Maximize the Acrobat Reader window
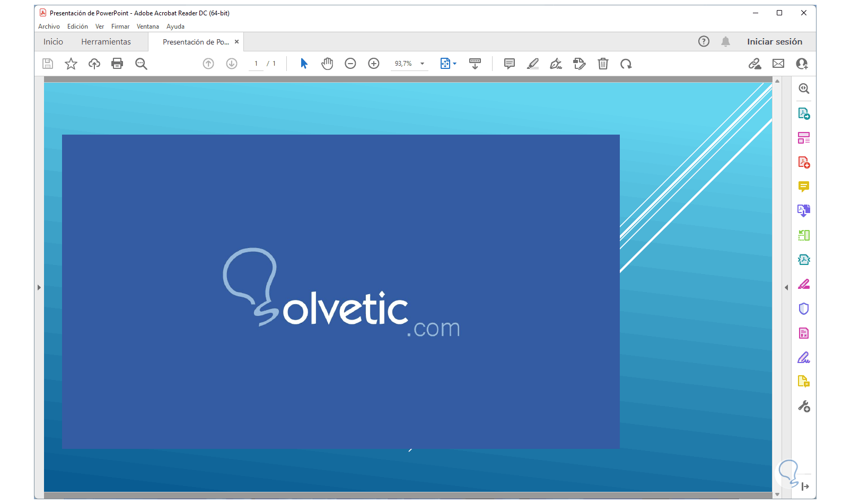Image resolution: width=851 pixels, height=504 pixels. (779, 13)
